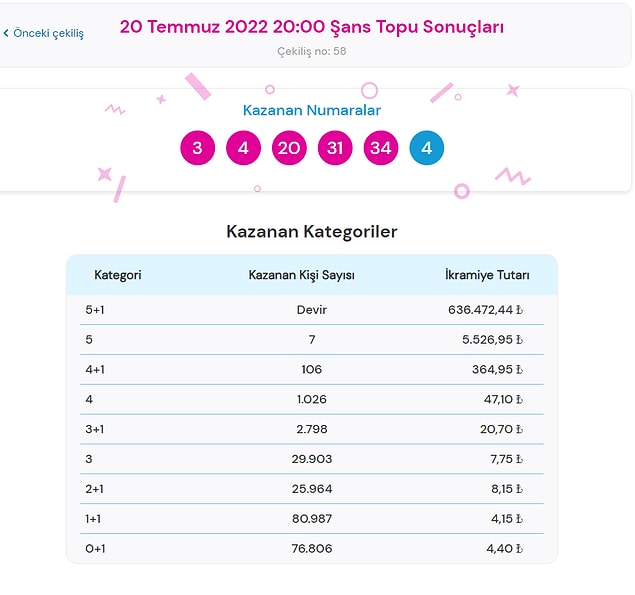
Task: Click the Devir cell in 5+1 row
Action: tap(312, 310)
